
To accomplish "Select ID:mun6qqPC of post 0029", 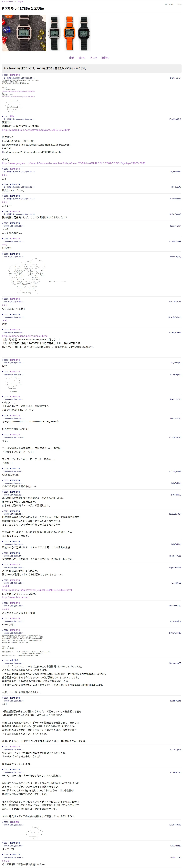I will (x=175, y=663).
